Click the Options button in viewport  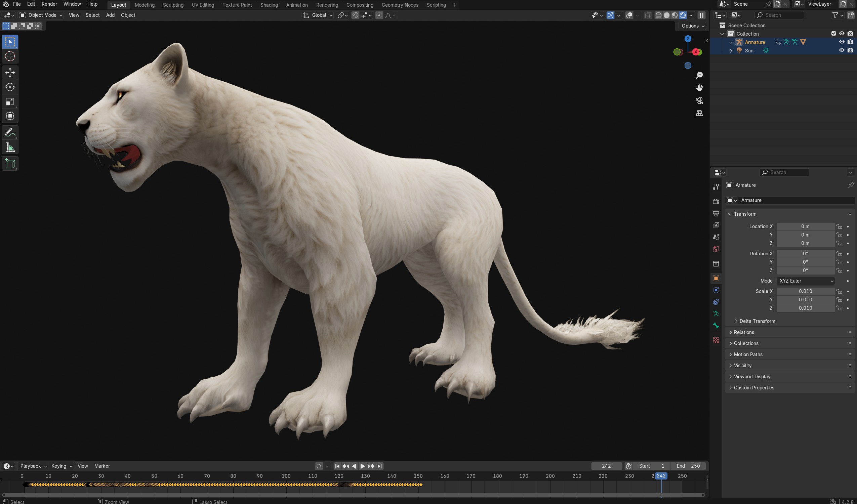coord(693,26)
